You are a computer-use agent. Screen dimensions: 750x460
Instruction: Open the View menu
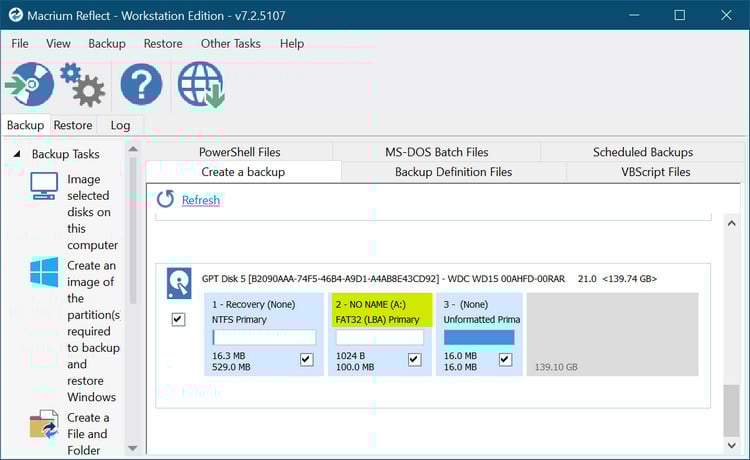point(58,44)
